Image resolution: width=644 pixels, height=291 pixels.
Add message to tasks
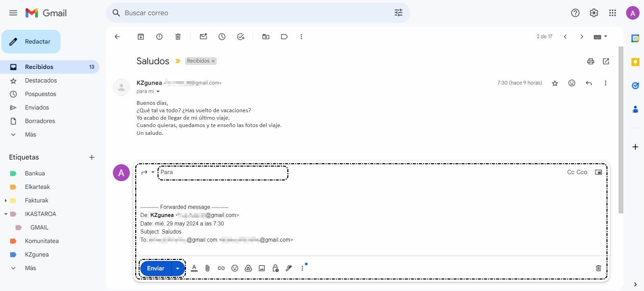pyautogui.click(x=240, y=37)
